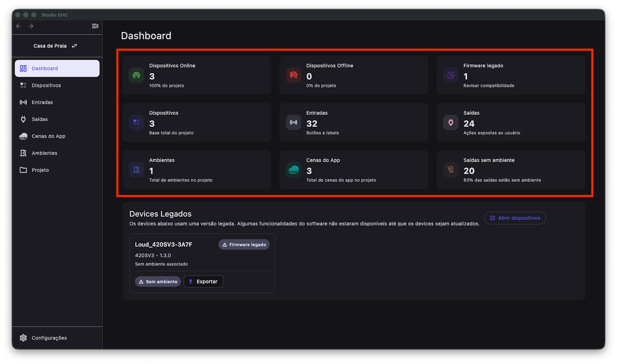This screenshot has height=364, width=617.
Task: Click the back navigation arrow
Action: coord(18,26)
